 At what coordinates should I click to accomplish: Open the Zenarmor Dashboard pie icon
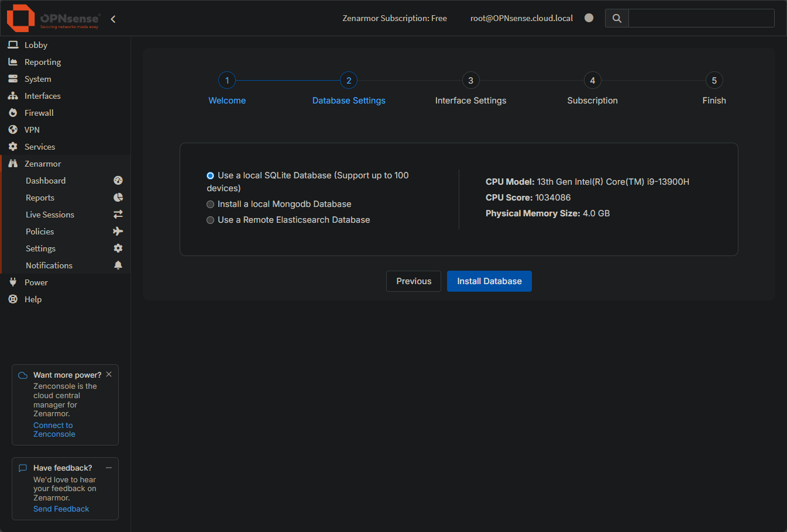tap(118, 180)
